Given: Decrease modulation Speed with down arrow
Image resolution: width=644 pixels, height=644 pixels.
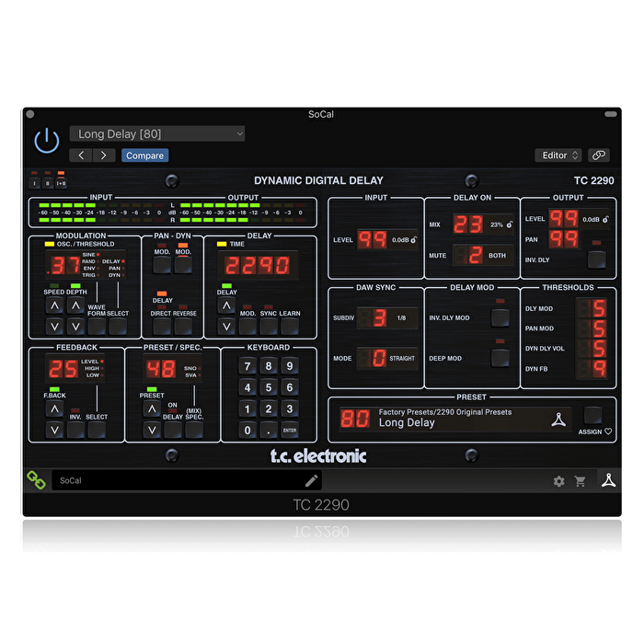Looking at the screenshot, I should [x=54, y=327].
